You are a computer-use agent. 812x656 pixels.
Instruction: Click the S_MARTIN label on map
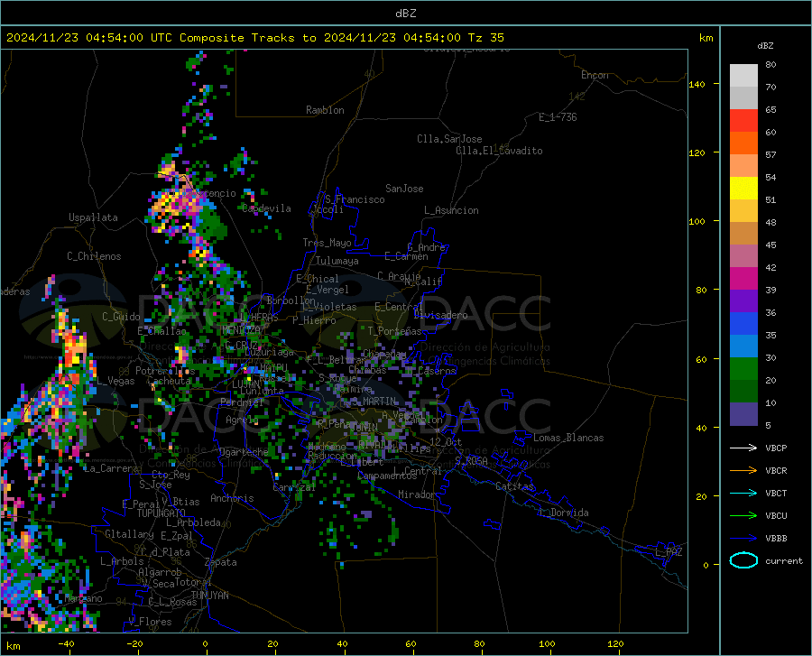tap(374, 402)
